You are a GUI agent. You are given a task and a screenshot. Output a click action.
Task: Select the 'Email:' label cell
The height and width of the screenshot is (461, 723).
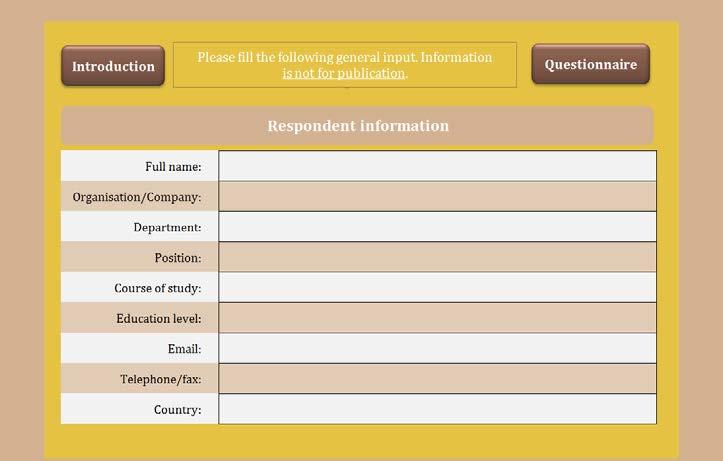[x=140, y=349]
